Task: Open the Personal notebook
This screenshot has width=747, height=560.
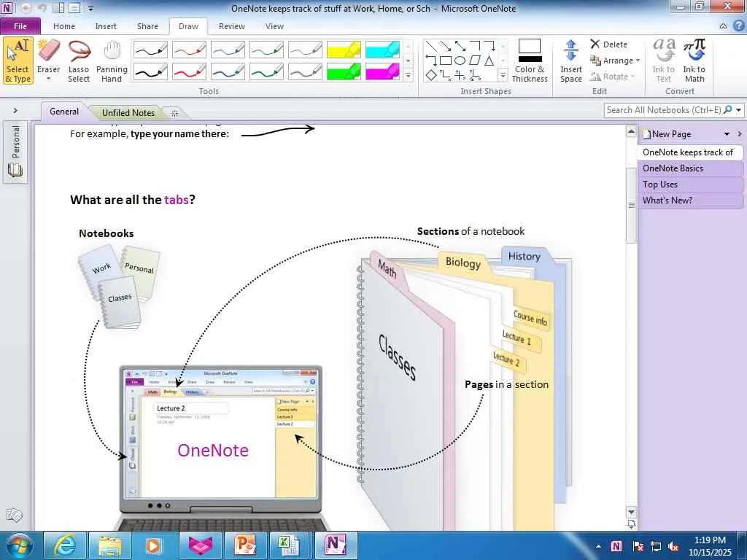Action: 15,152
